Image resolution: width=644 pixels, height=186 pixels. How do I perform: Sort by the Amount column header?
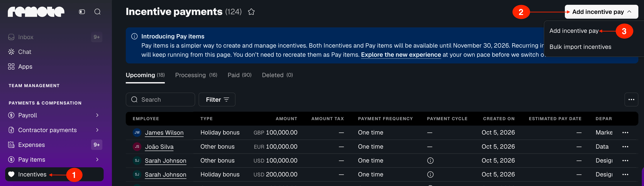click(x=286, y=119)
